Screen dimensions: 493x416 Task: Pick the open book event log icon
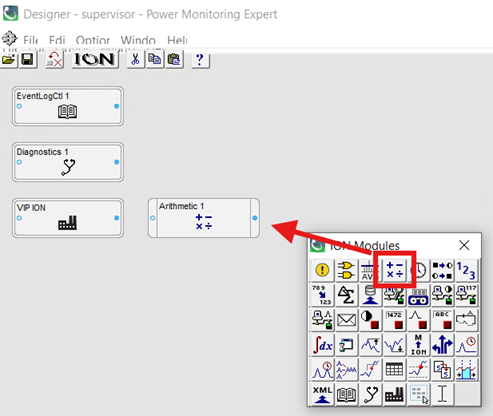[x=346, y=394]
